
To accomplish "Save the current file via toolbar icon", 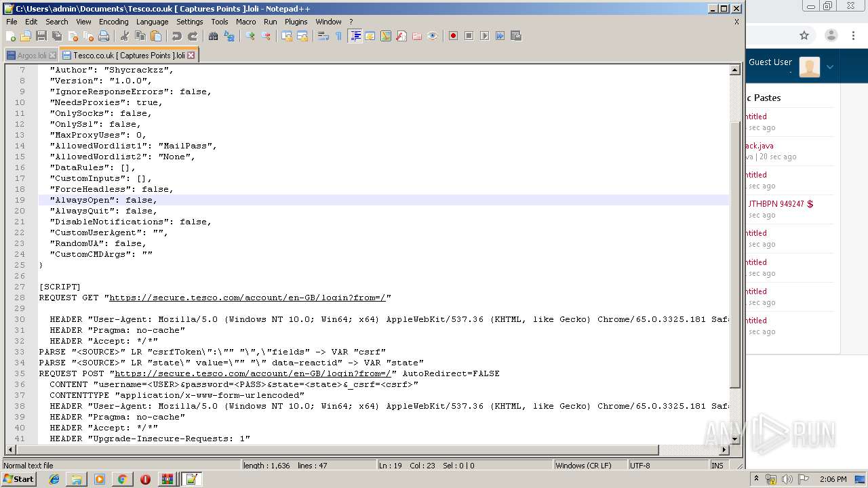I will [41, 36].
